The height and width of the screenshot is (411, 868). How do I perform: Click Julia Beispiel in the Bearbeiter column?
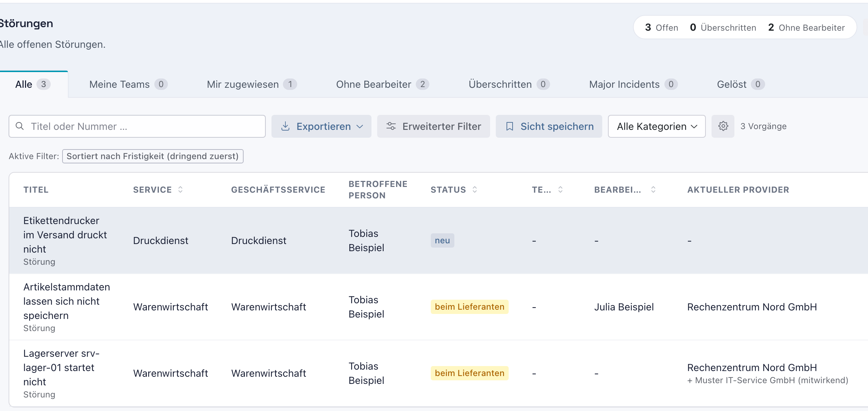tap(624, 307)
